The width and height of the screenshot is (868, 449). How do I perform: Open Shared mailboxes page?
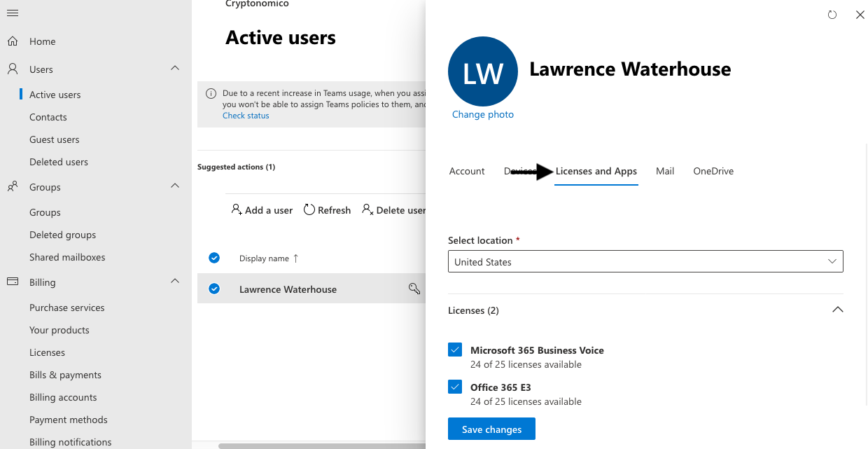(67, 257)
